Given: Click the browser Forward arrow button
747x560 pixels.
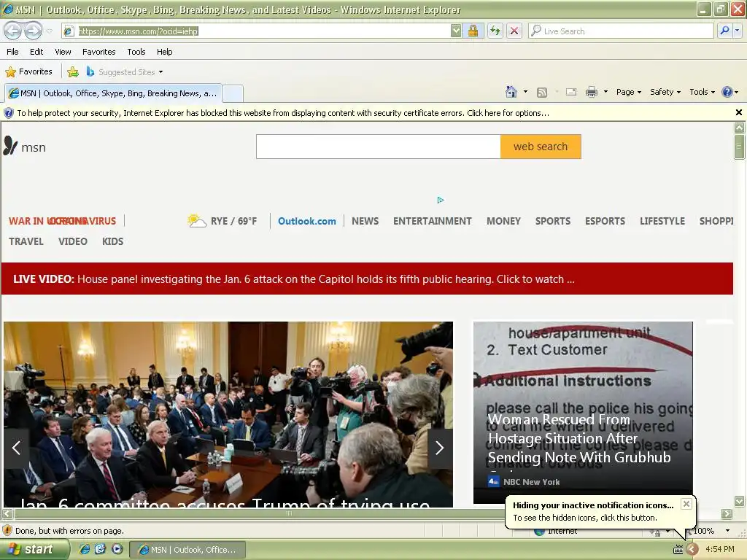Looking at the screenshot, I should click(33, 31).
